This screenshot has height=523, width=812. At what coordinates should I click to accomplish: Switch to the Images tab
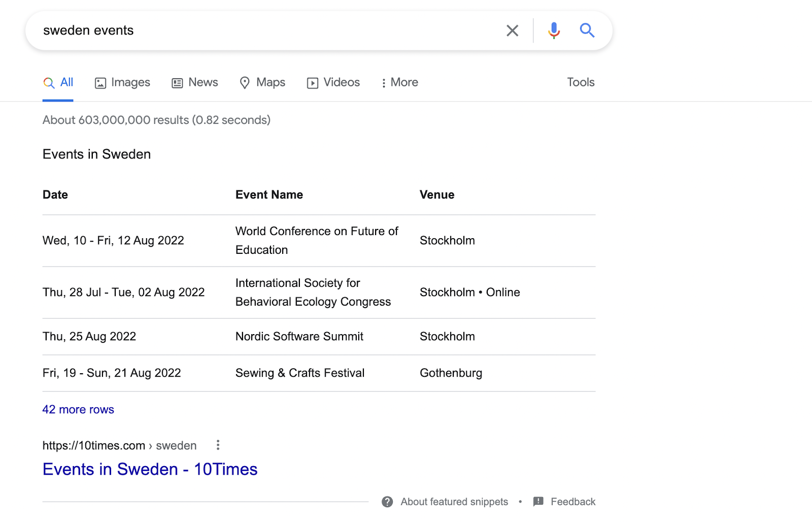122,82
